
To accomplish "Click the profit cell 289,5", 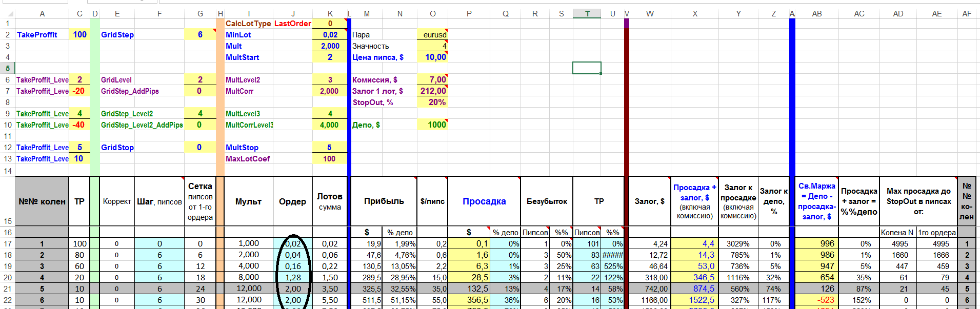I will tap(367, 278).
